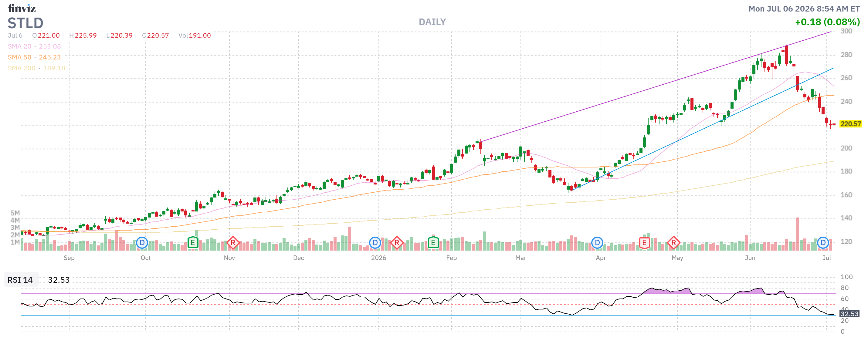Click the January red R diamond marker
Viewport: 868px width, 341px height.
(x=397, y=243)
